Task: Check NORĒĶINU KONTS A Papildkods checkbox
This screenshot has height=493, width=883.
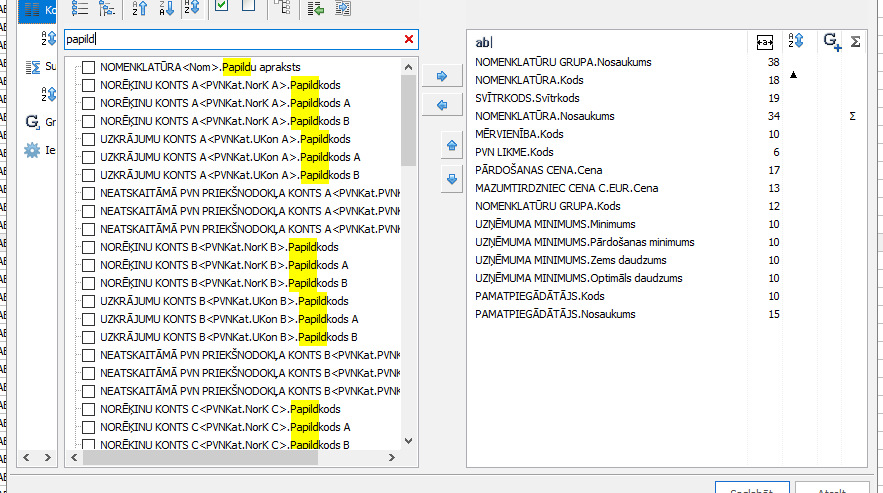Action: [x=88, y=85]
